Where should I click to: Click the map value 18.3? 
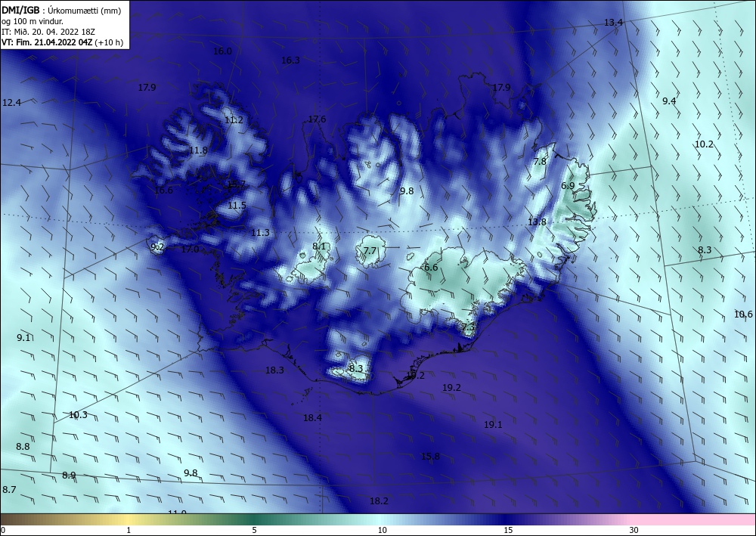[x=274, y=370]
